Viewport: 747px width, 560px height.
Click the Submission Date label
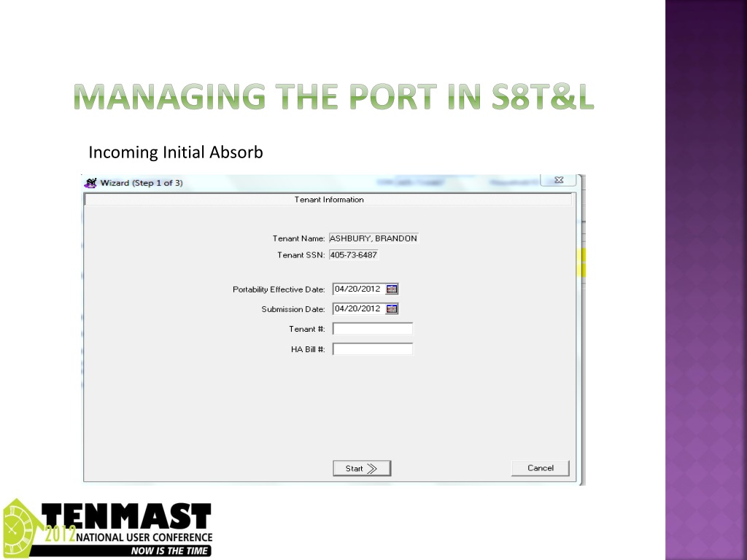click(x=293, y=309)
